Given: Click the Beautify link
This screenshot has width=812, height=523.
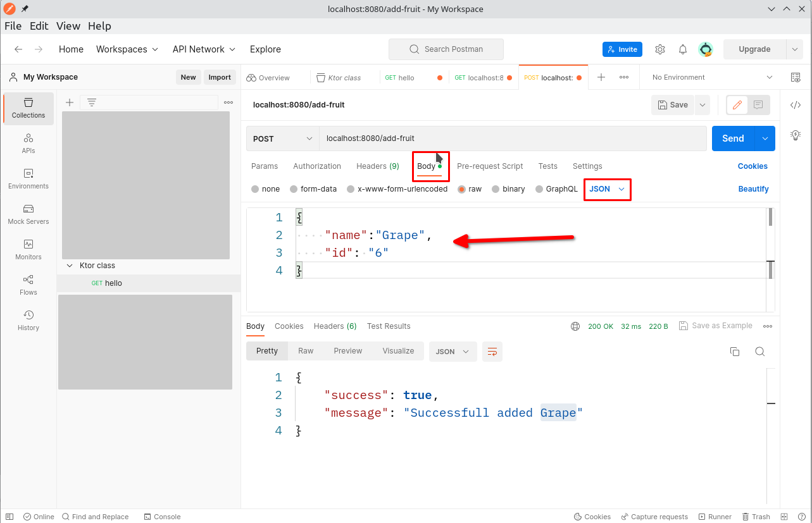Looking at the screenshot, I should point(753,189).
